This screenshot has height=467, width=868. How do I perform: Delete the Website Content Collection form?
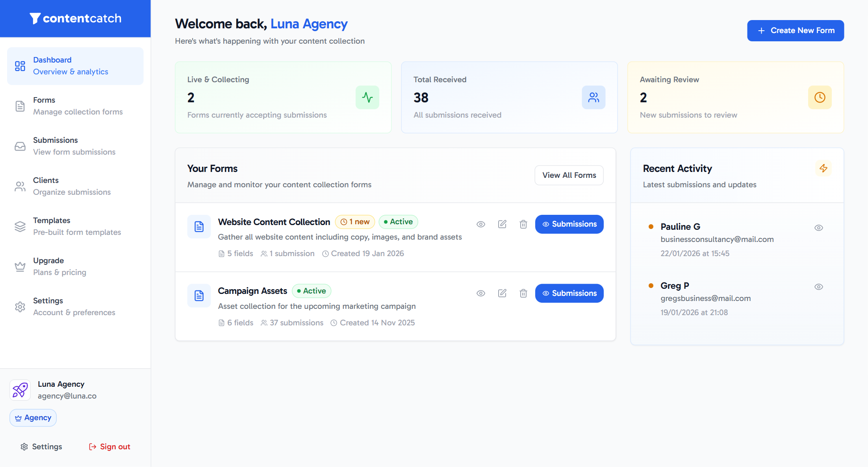pyautogui.click(x=523, y=224)
